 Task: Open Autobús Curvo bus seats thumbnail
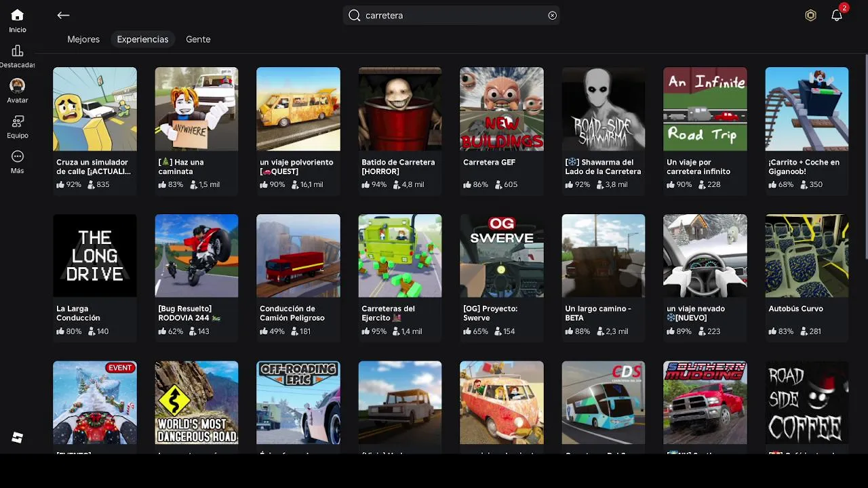807,256
